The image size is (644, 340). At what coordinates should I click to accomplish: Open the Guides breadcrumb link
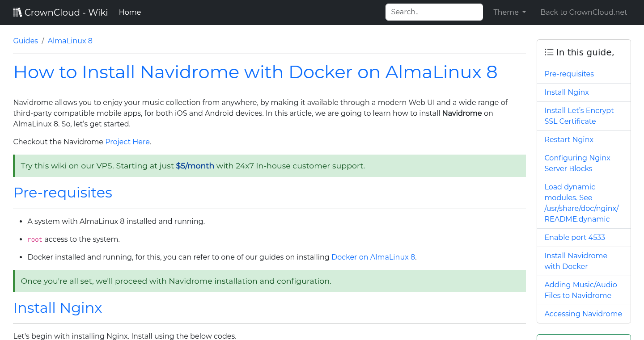[25, 41]
